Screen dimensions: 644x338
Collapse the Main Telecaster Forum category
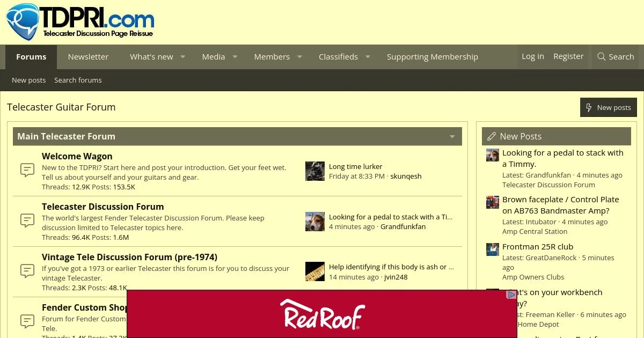tap(452, 137)
